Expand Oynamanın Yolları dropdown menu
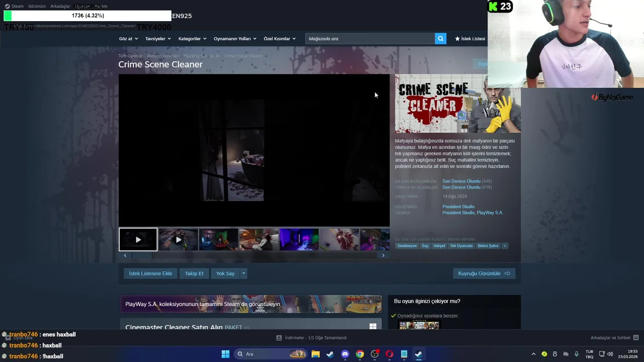Image resolution: width=644 pixels, height=362 pixels. [x=235, y=39]
